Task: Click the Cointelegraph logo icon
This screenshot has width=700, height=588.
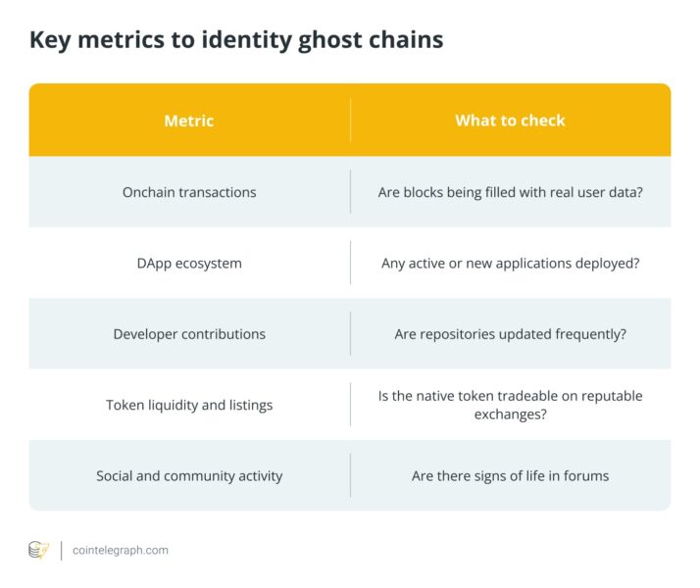Action: [x=38, y=550]
